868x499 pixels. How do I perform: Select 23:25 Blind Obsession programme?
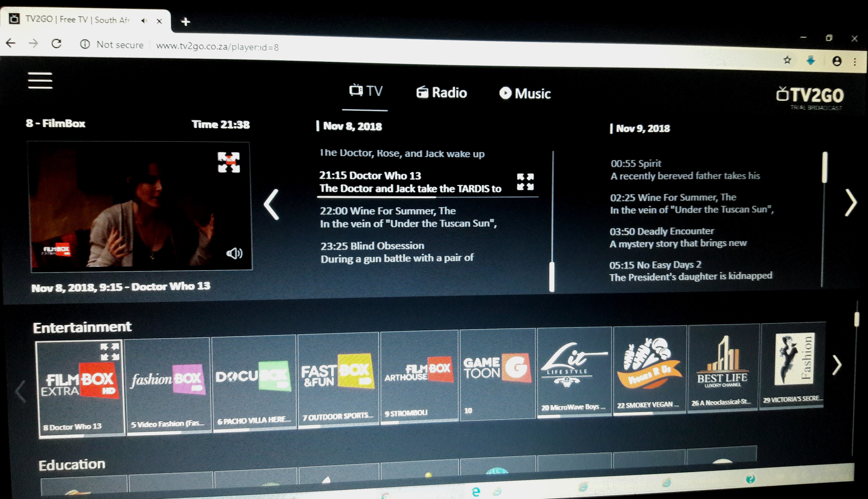[x=397, y=252]
